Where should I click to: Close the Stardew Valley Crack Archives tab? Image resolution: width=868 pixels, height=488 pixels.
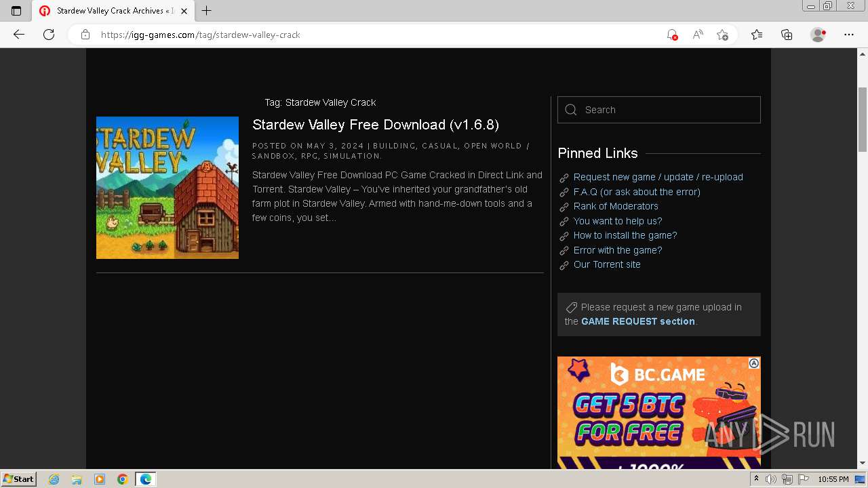tap(184, 11)
